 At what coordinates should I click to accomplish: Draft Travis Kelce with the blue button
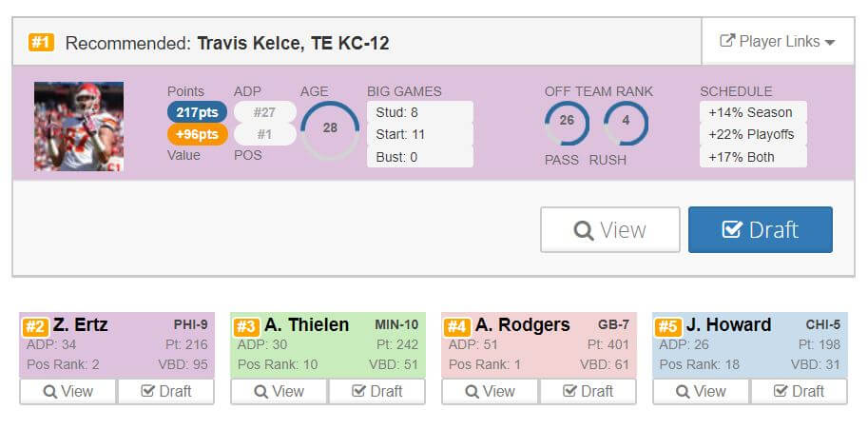point(760,230)
